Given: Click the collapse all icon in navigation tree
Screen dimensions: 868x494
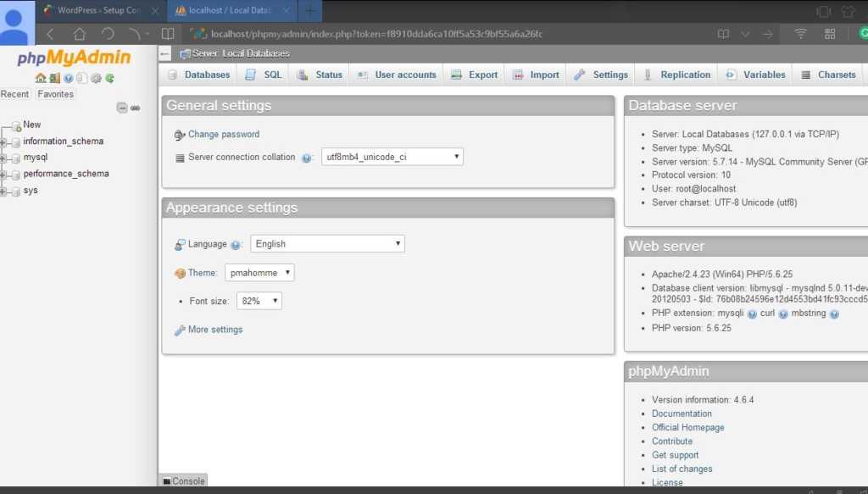Looking at the screenshot, I should (122, 108).
